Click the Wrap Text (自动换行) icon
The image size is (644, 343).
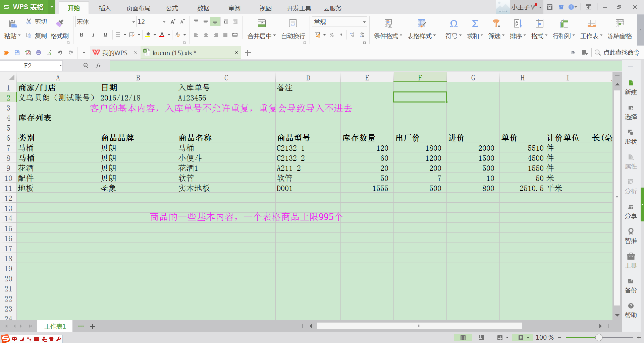[x=293, y=23]
